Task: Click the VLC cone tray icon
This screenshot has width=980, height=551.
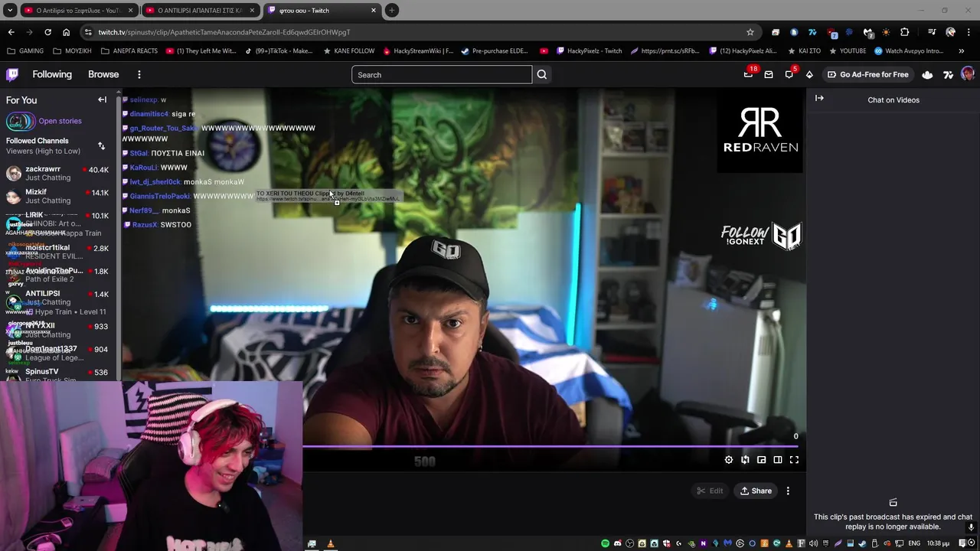Action: tap(789, 543)
